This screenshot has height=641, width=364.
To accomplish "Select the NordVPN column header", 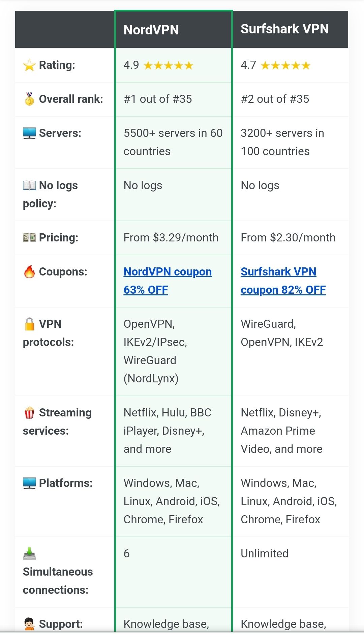I will coord(151,30).
